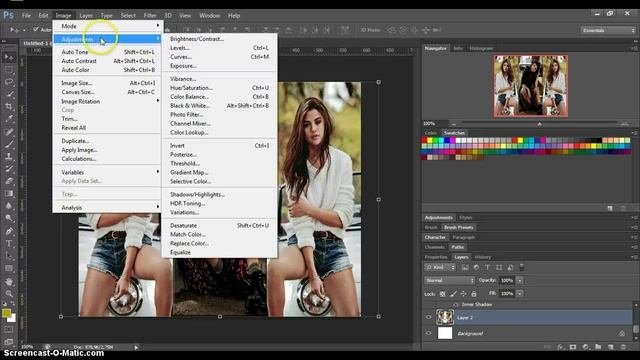Click the Navigator zoom slider handle
Viewport: 640px width, 360px height.
click(x=540, y=124)
